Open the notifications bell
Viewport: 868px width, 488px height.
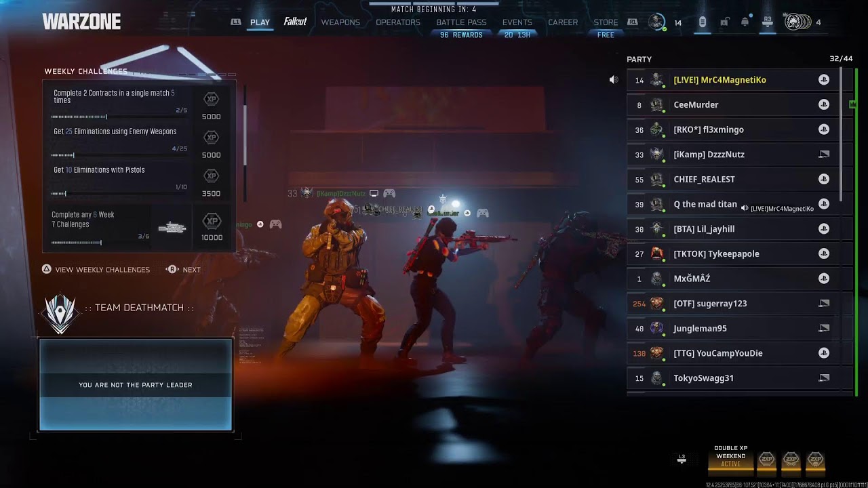(x=745, y=22)
